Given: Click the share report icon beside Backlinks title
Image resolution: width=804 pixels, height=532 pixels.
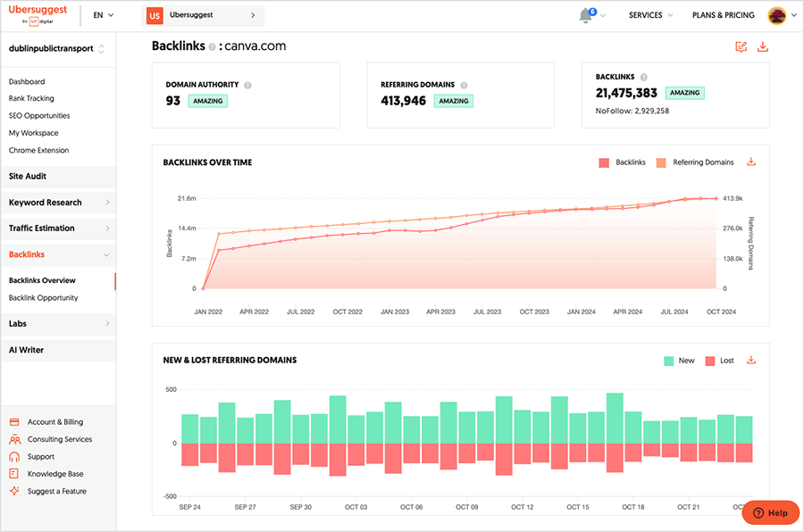Looking at the screenshot, I should (x=741, y=46).
